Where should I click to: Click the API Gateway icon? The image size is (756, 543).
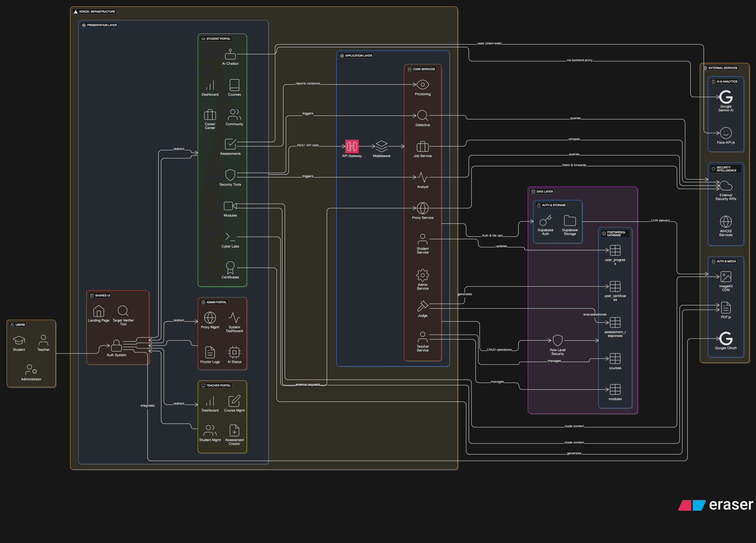point(352,146)
